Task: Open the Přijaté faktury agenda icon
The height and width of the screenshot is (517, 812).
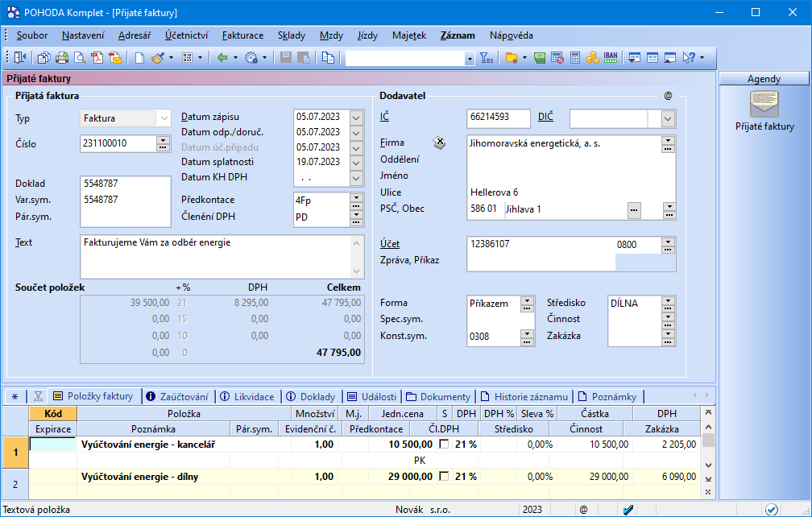Action: [764, 104]
